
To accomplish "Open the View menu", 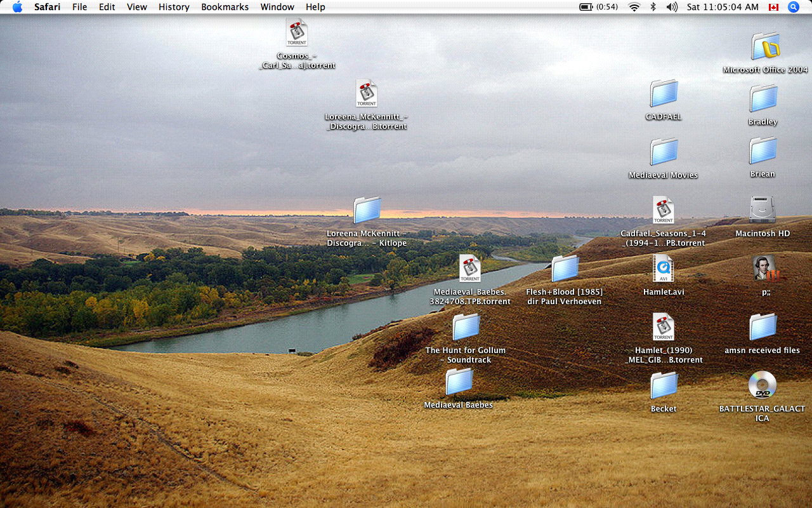I will pyautogui.click(x=137, y=7).
